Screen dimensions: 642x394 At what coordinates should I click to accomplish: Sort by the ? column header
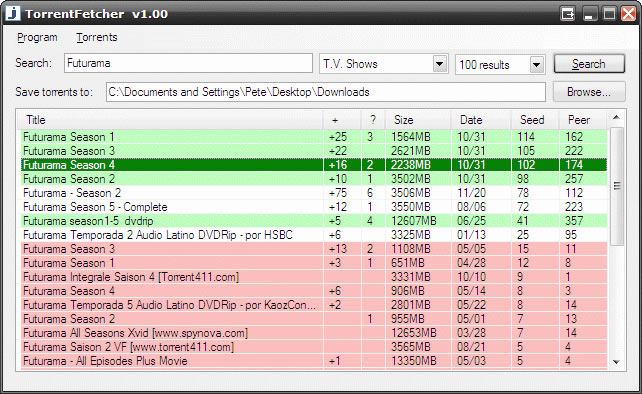373,120
